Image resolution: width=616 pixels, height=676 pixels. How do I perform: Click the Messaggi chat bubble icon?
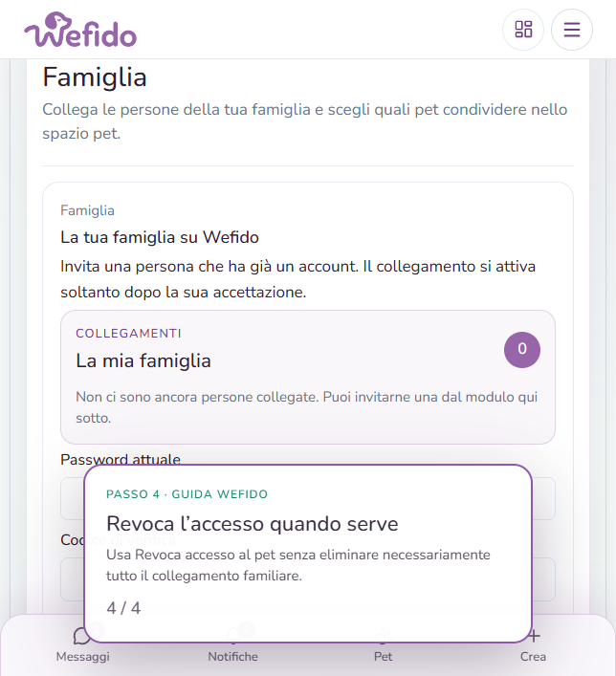[x=81, y=636]
